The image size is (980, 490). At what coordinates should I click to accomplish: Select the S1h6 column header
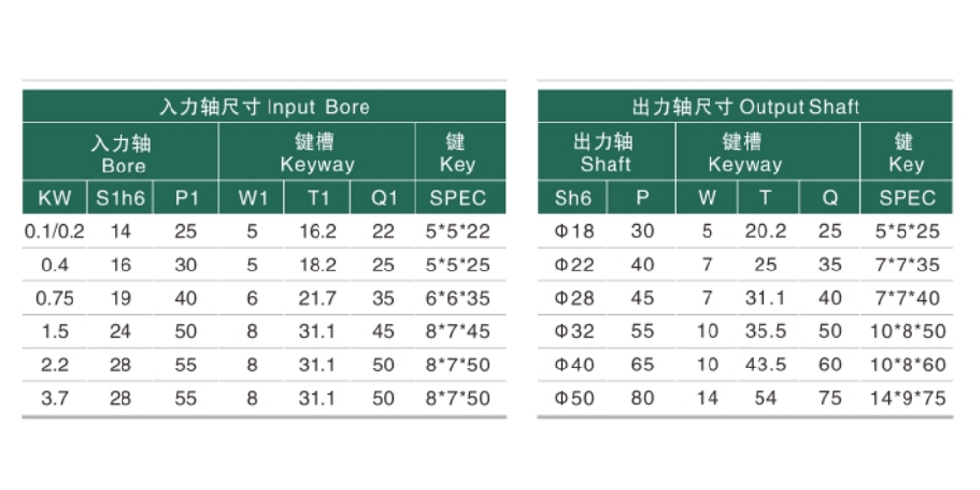click(x=120, y=198)
